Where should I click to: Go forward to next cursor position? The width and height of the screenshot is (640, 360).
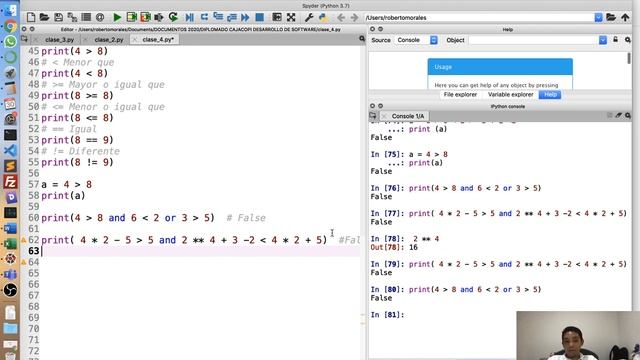tap(354, 17)
